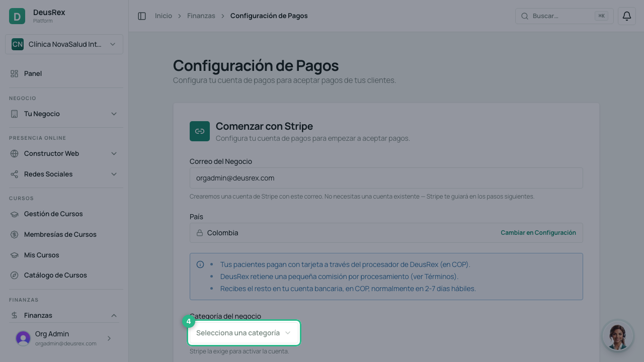The image size is (644, 362).
Task: Click bullet 'Recibes el resto en tu cuenta bancaria'
Action: click(348, 289)
